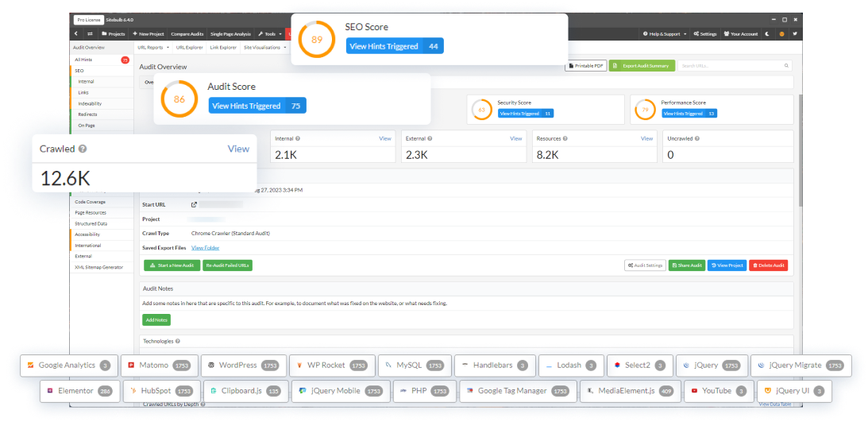
Task: Click the search magnifier icon in Search URLs
Action: point(786,66)
